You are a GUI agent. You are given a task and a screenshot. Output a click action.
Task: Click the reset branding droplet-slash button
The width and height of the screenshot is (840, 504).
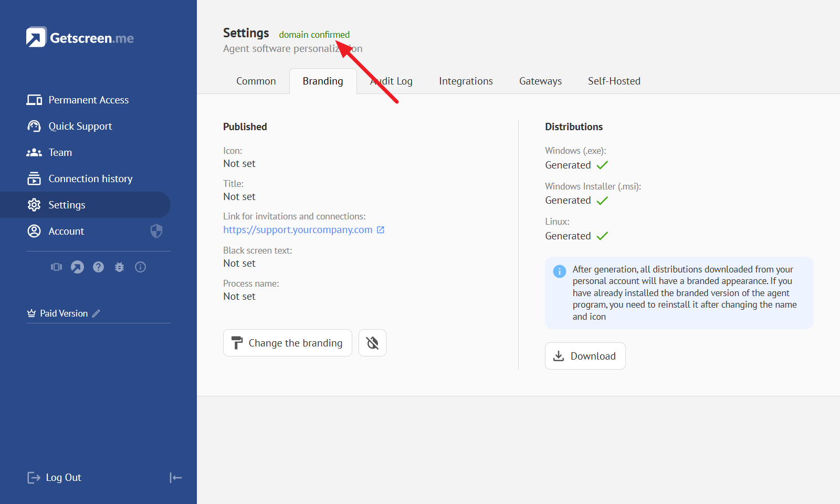pyautogui.click(x=372, y=343)
